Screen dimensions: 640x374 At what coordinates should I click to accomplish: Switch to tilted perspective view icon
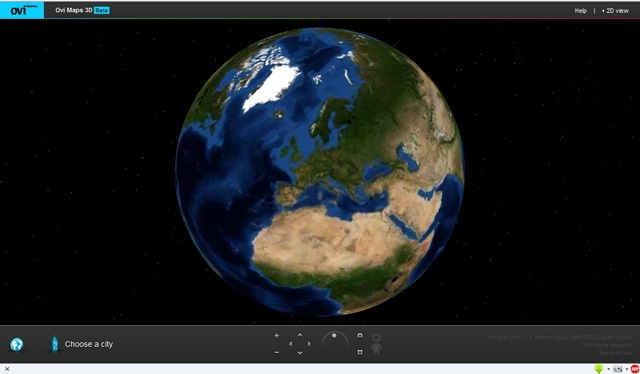coord(360,336)
